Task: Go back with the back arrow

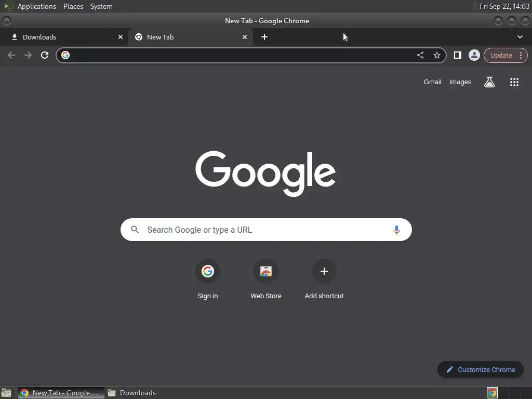Action: (x=11, y=55)
